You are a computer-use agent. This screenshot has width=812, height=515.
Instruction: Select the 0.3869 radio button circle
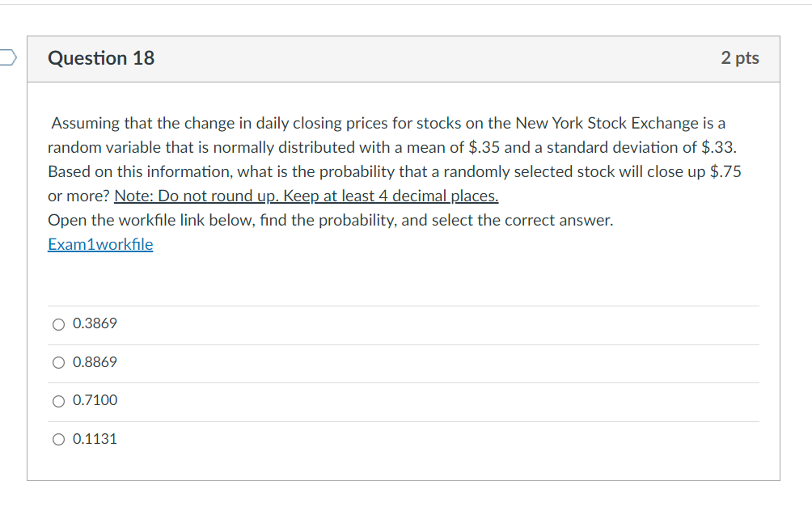point(58,324)
